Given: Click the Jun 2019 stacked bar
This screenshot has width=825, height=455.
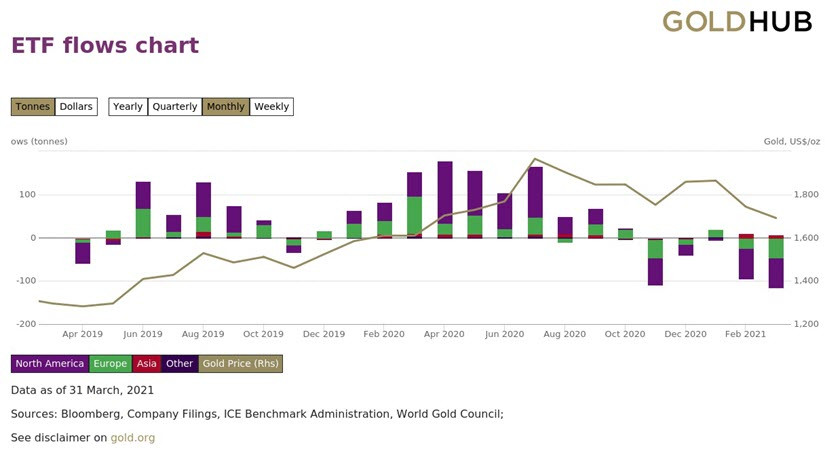Looking at the screenshot, I should (143, 210).
